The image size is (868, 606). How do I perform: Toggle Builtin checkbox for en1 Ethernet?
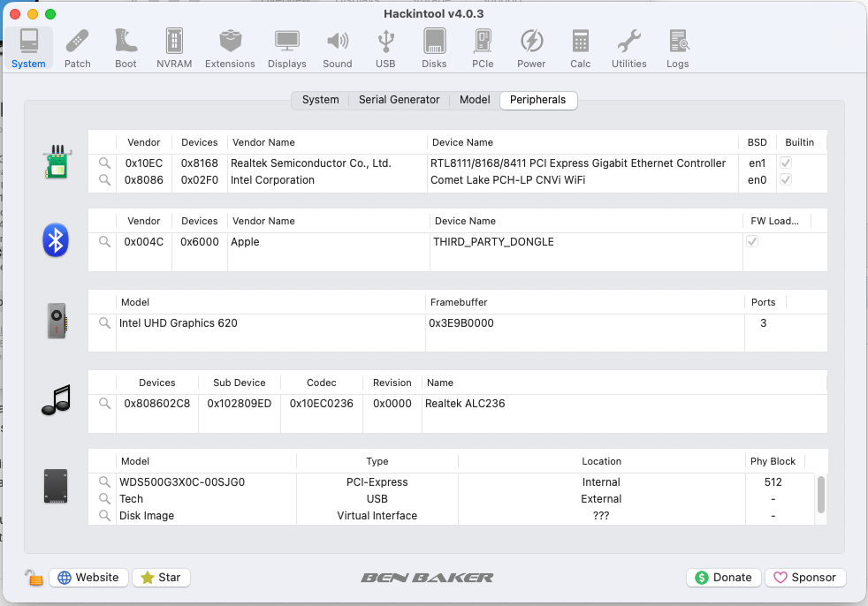(x=786, y=163)
